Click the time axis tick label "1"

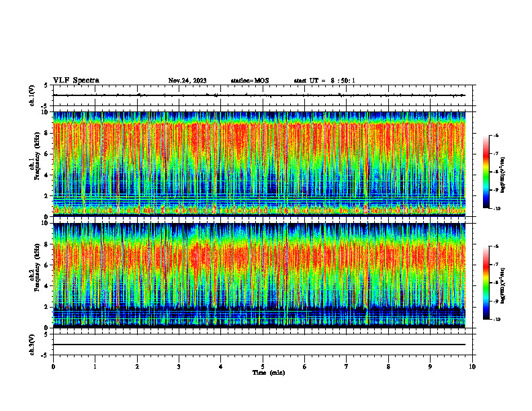[95, 367]
